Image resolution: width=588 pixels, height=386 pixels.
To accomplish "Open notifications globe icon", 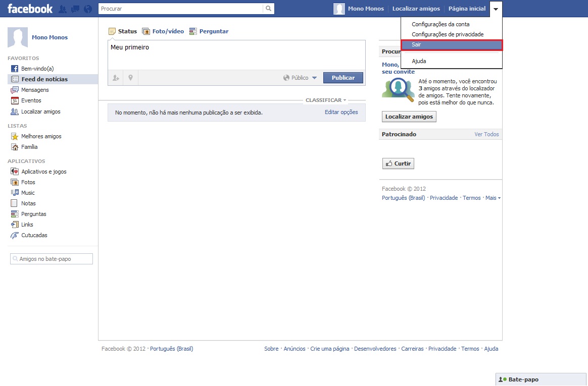I will 88,9.
